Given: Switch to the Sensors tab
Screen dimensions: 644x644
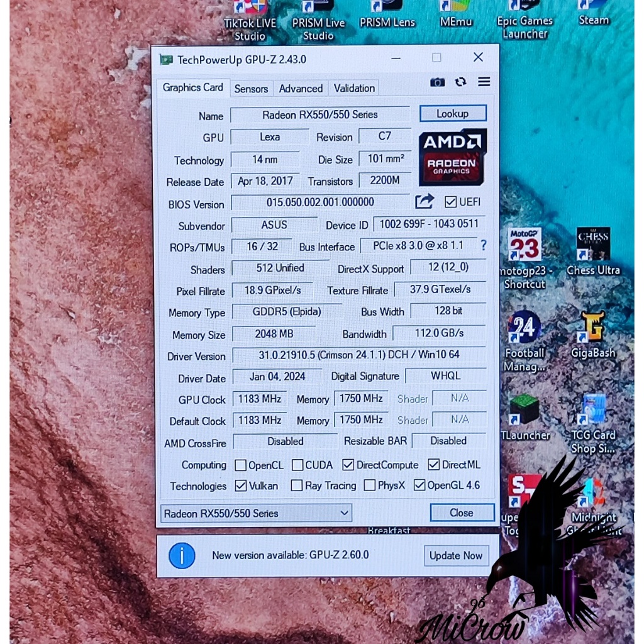Looking at the screenshot, I should [x=251, y=89].
